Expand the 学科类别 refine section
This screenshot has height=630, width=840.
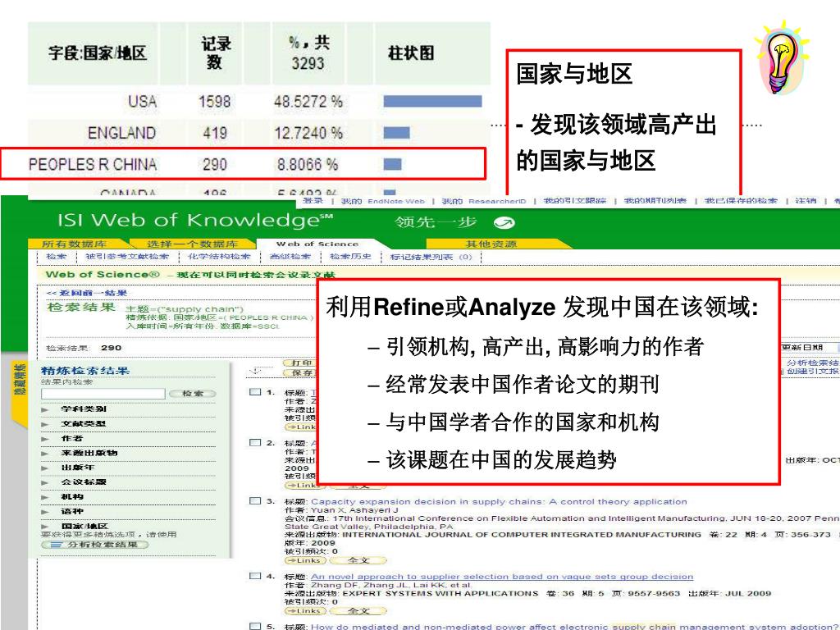click(x=44, y=409)
